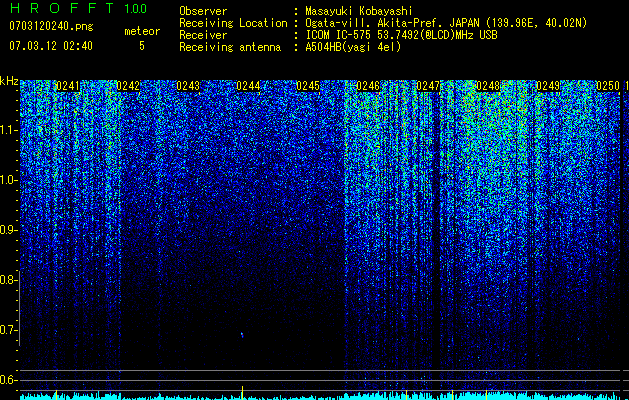Click the Receiving antenna field label

coord(230,47)
